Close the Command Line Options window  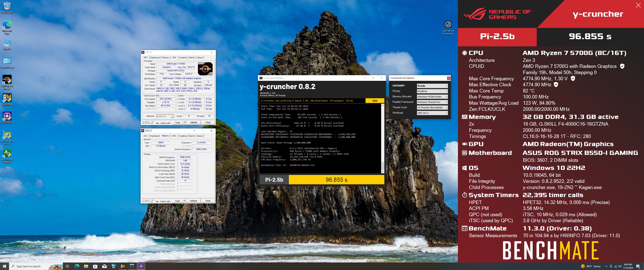pos(449,78)
